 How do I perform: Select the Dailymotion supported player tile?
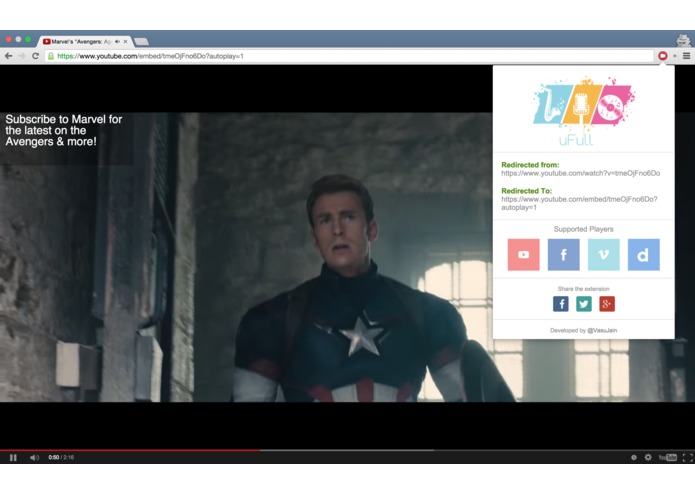coord(644,255)
